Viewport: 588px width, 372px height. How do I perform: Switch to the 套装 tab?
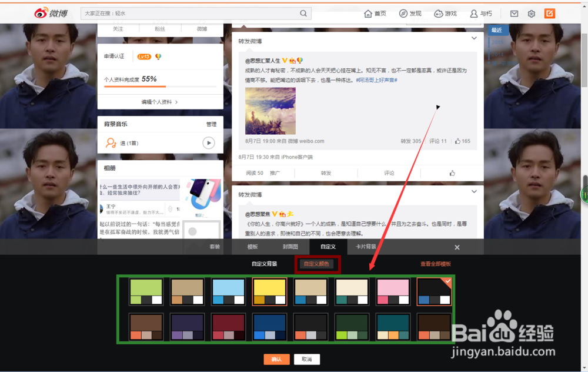tap(215, 247)
